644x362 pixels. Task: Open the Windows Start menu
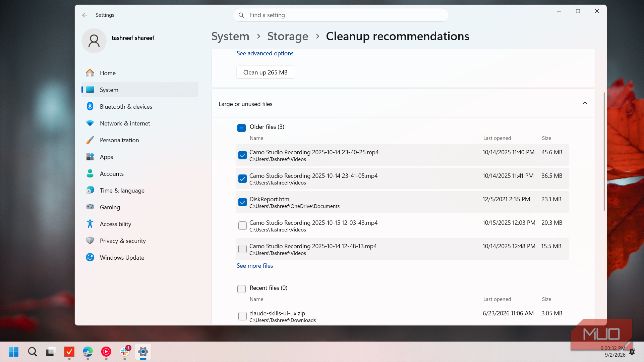(x=14, y=352)
